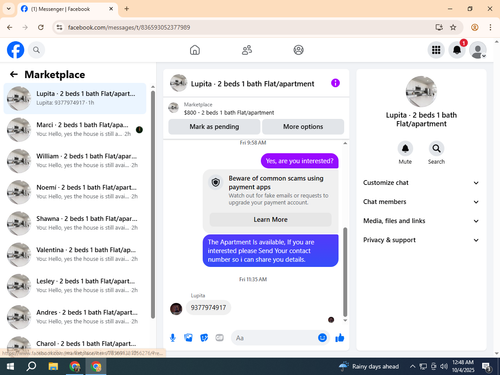
Task: Attach a photo with the file icon
Action: click(x=188, y=338)
